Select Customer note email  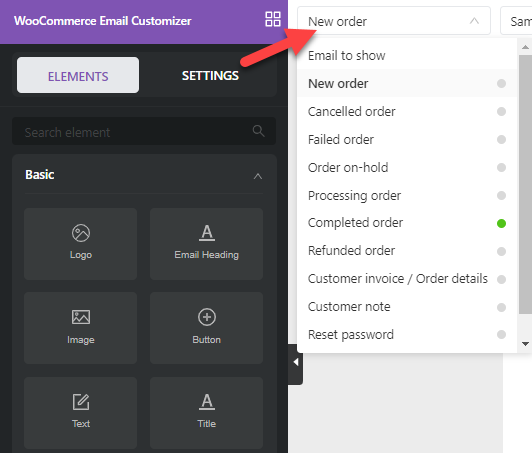coord(406,307)
